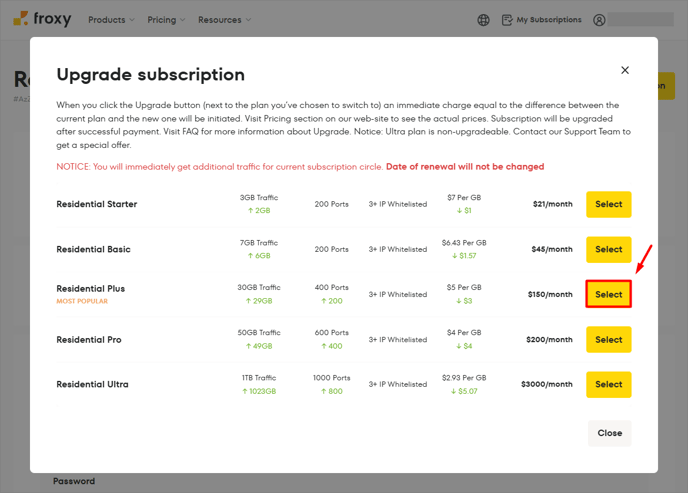Click 'Date of renewal will not be changed'
This screenshot has width=688, height=493.
(465, 167)
